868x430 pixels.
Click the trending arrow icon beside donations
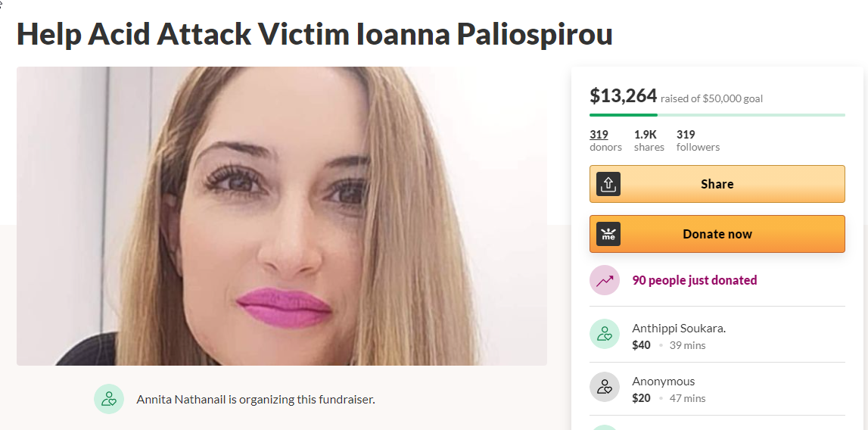point(605,280)
